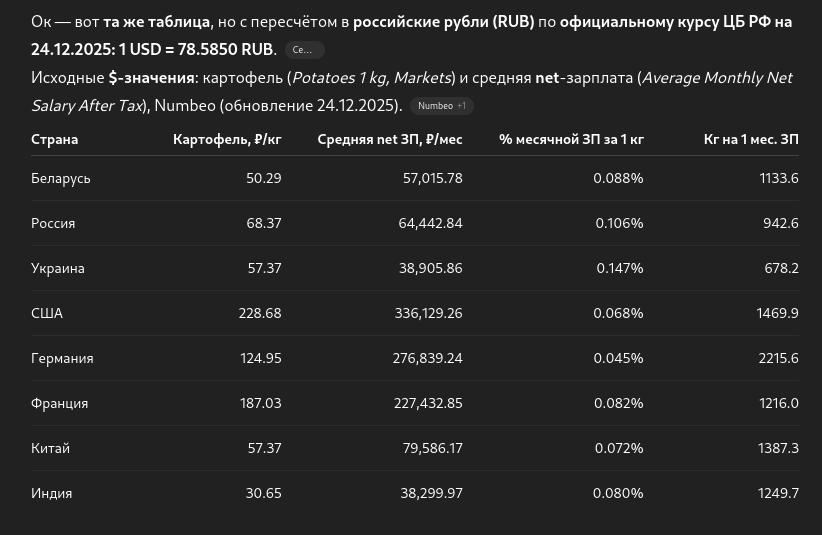Click the Германия country cell
Image resolution: width=822 pixels, height=535 pixels.
[62, 358]
